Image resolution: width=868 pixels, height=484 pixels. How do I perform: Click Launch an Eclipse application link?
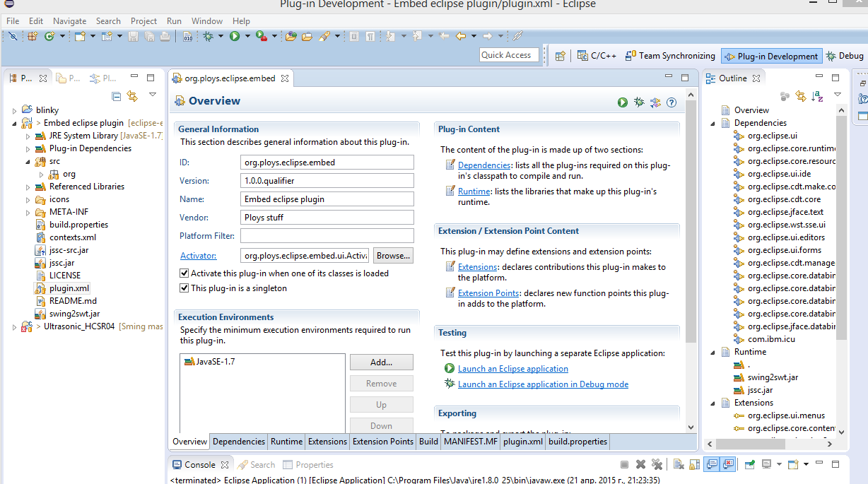(x=513, y=369)
